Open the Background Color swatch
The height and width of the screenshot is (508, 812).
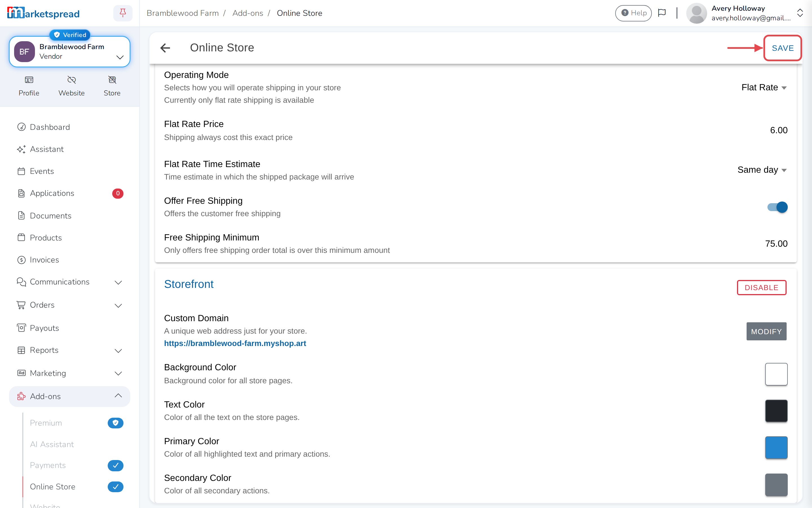click(x=776, y=374)
